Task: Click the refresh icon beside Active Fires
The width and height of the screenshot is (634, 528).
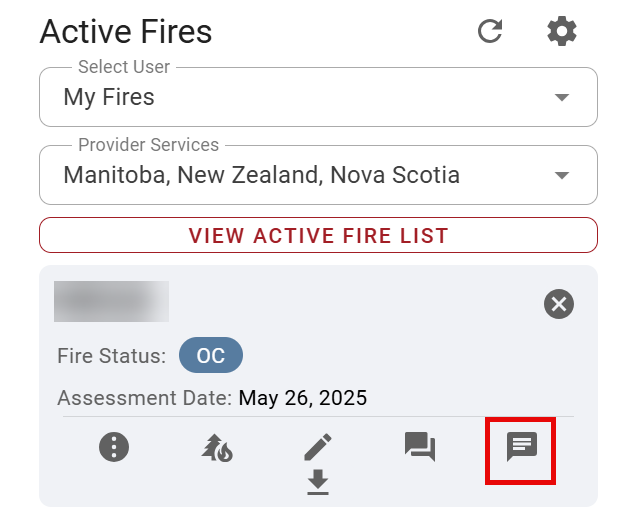Action: [490, 31]
